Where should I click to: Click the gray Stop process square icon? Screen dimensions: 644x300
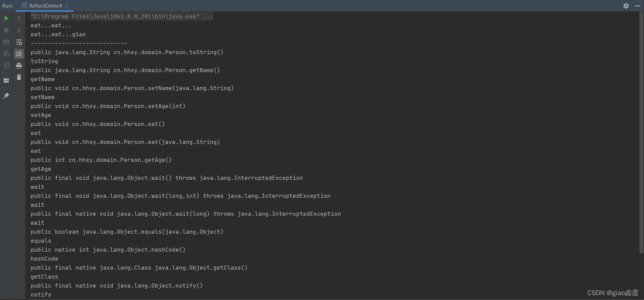[x=6, y=30]
